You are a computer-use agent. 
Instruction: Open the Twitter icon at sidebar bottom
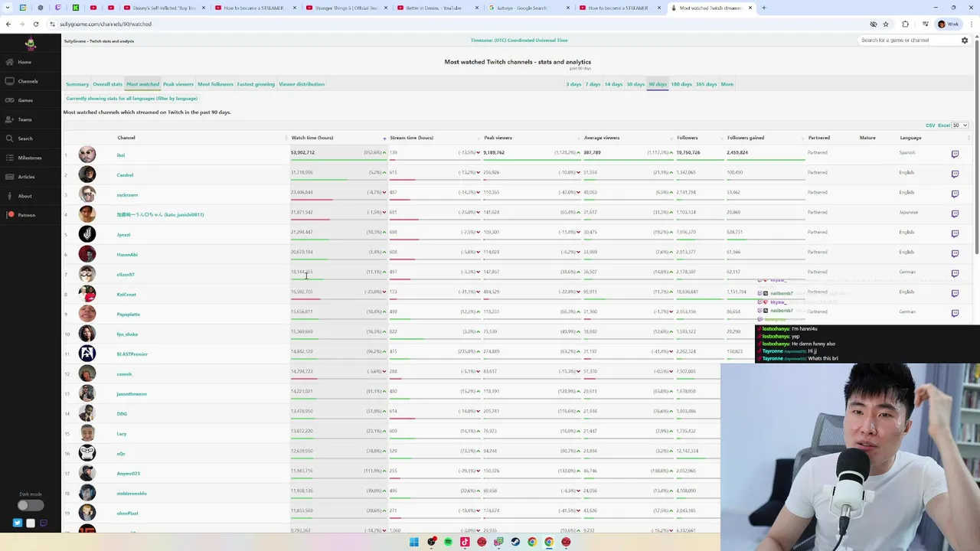pos(17,523)
